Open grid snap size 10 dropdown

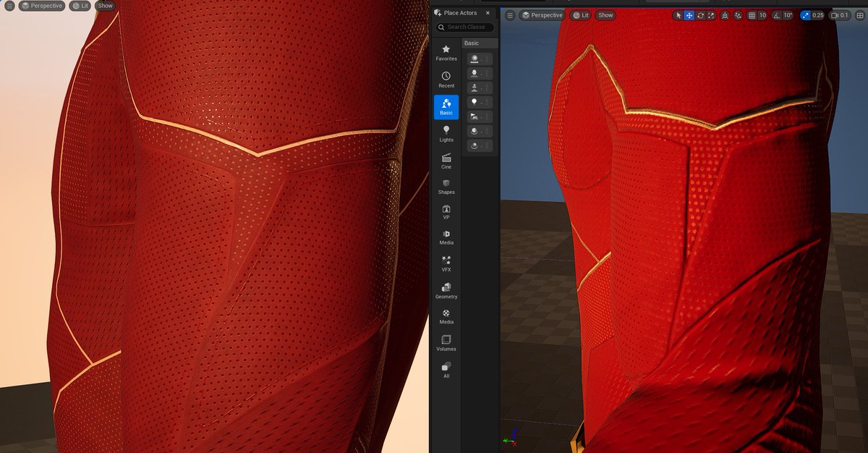point(762,15)
